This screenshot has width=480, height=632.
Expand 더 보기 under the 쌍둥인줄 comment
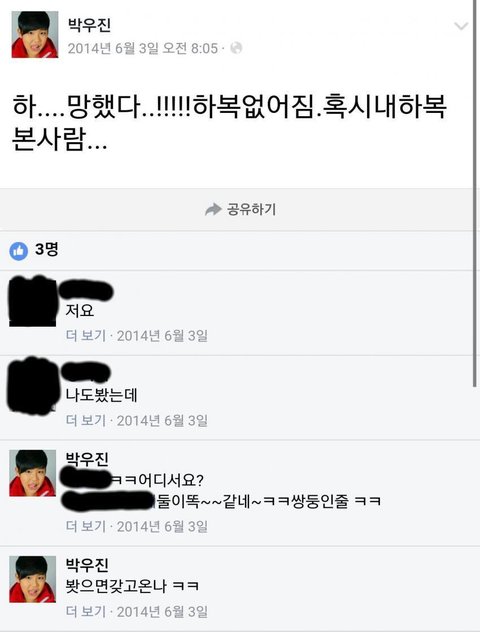pos(86,526)
